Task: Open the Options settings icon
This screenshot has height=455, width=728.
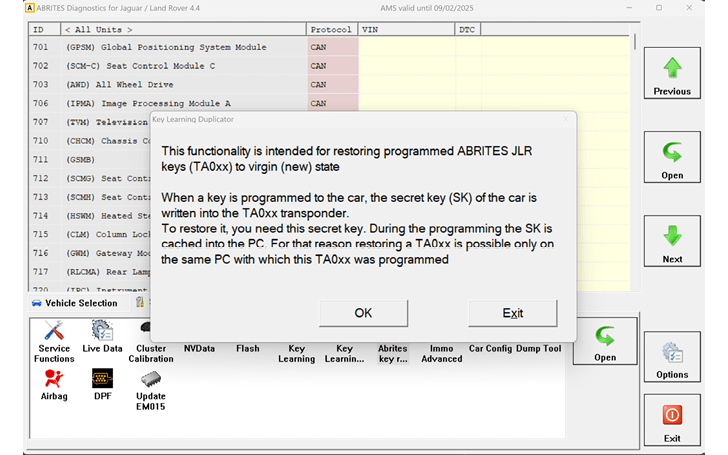Action: pos(672,358)
